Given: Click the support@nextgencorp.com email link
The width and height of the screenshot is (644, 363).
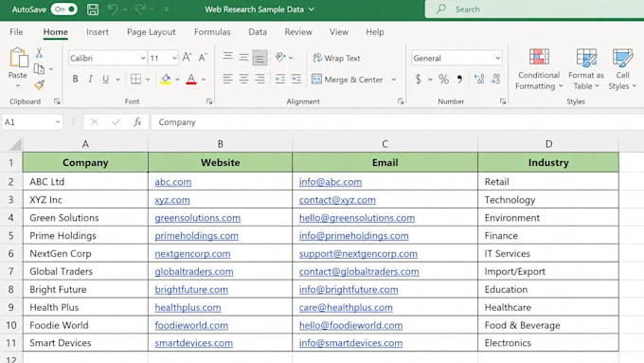Looking at the screenshot, I should [358, 254].
